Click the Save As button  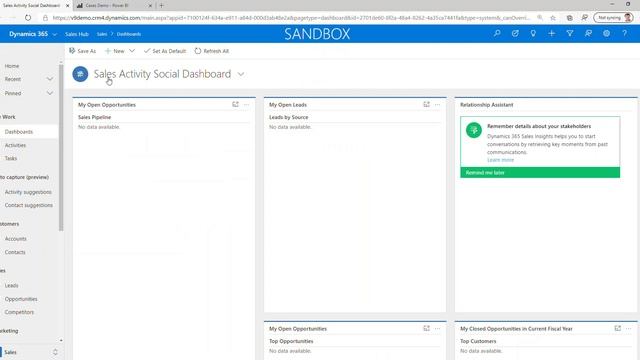click(x=82, y=51)
